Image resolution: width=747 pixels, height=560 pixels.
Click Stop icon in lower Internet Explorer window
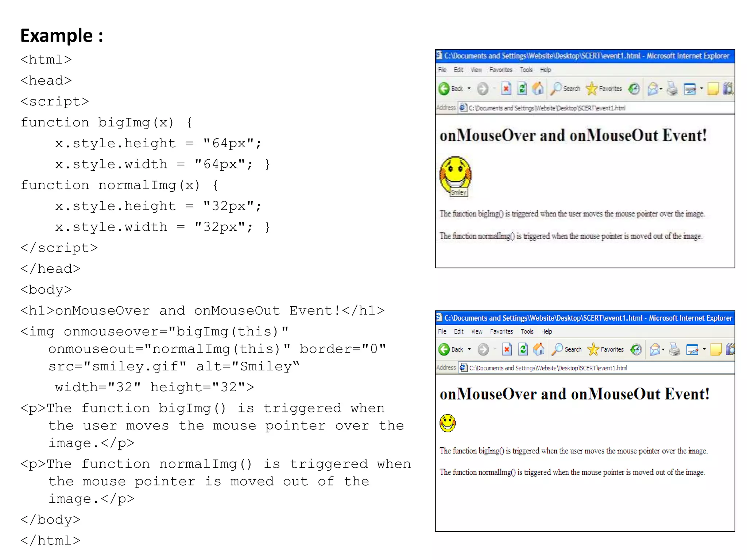point(507,349)
